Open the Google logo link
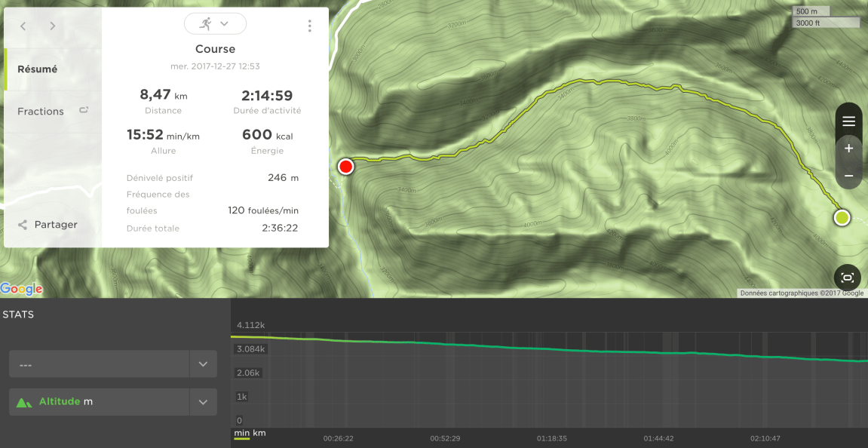This screenshot has width=868, height=448. pos(22,289)
